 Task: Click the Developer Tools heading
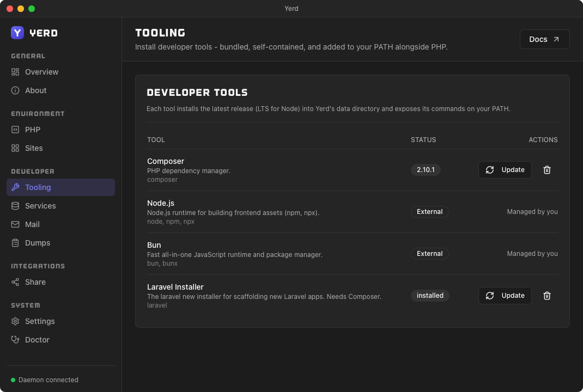pyautogui.click(x=197, y=93)
